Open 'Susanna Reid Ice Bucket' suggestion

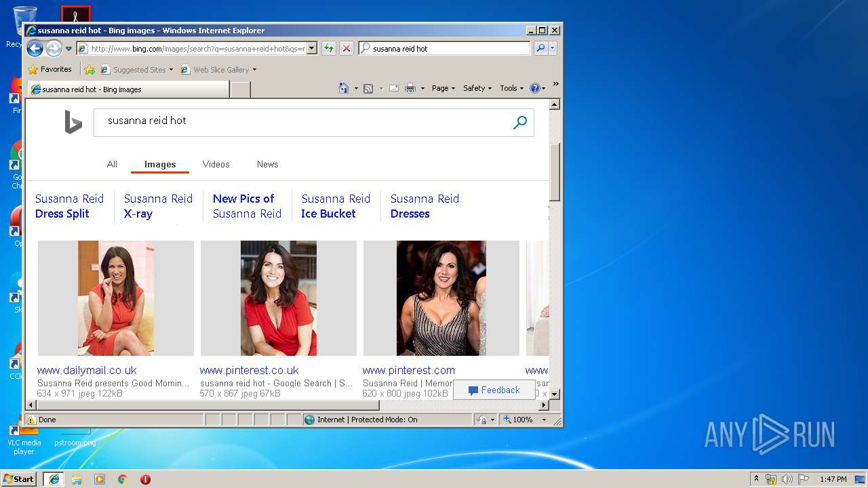pos(336,206)
